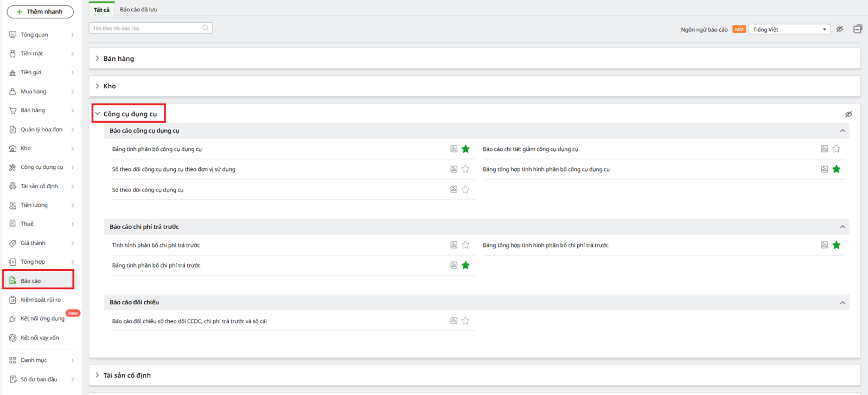The width and height of the screenshot is (868, 395).
Task: Open the Thuế sidebar module
Action: (27, 224)
